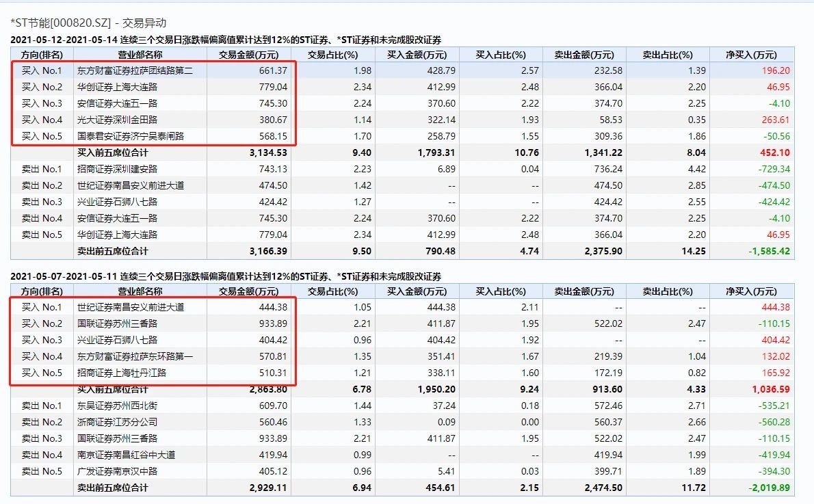The image size is (814, 504).
Task: Click the 380.67 amount cell
Action: 273,120
